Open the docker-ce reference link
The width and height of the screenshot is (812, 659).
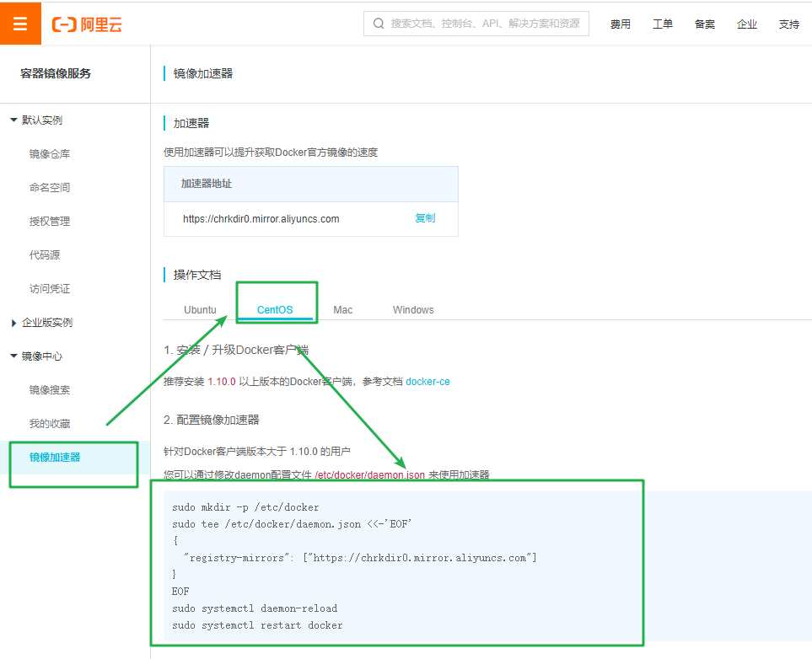[x=428, y=382]
